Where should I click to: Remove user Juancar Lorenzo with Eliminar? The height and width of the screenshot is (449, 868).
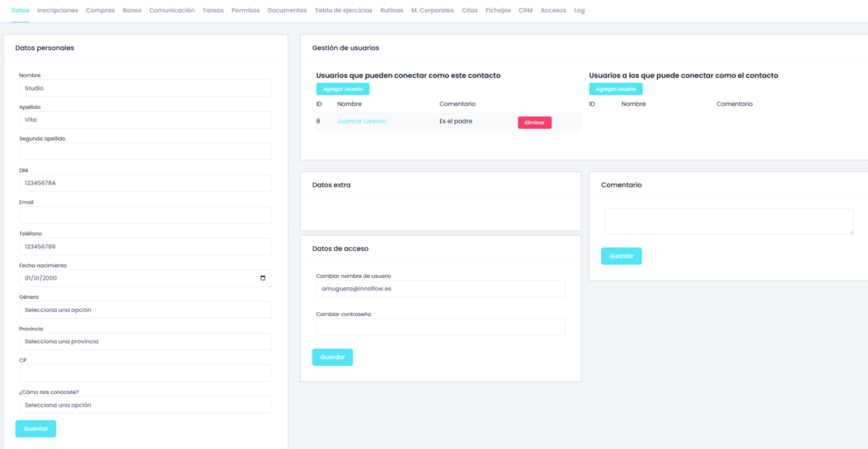pyautogui.click(x=534, y=123)
